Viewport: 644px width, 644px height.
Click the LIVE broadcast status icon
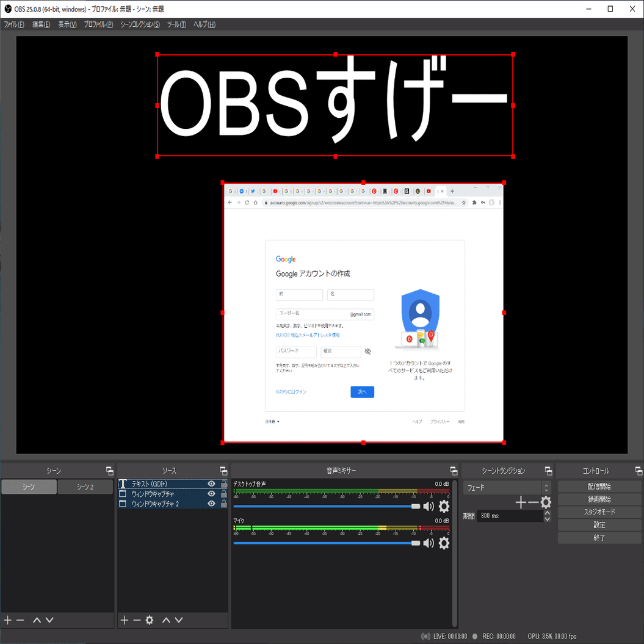point(426,636)
